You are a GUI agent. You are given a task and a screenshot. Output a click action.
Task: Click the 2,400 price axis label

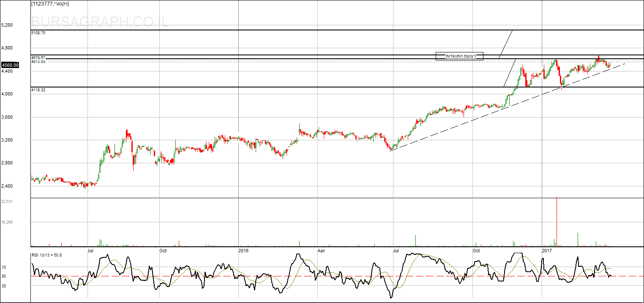(7, 186)
